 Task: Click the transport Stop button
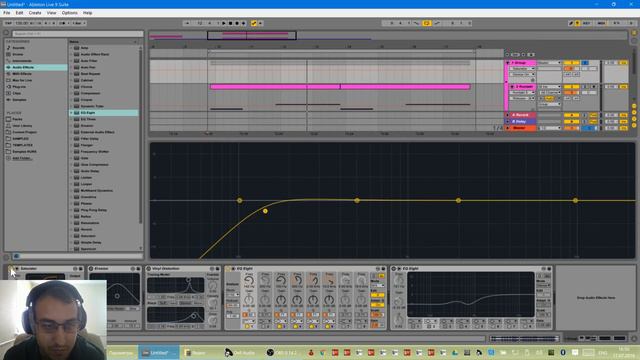click(x=230, y=23)
